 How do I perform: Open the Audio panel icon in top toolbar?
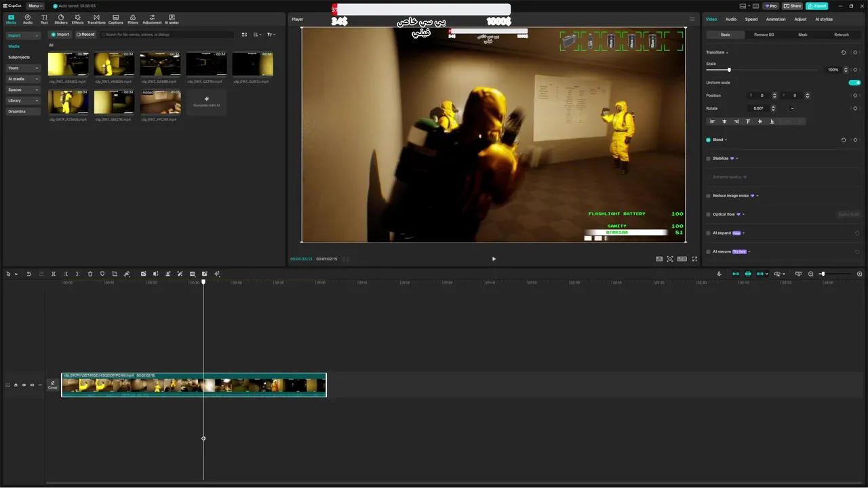pos(28,19)
